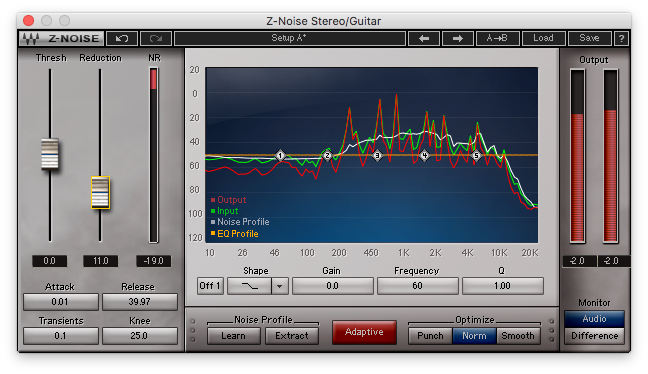Open help with the question mark button
This screenshot has height=374, width=648.
[621, 38]
